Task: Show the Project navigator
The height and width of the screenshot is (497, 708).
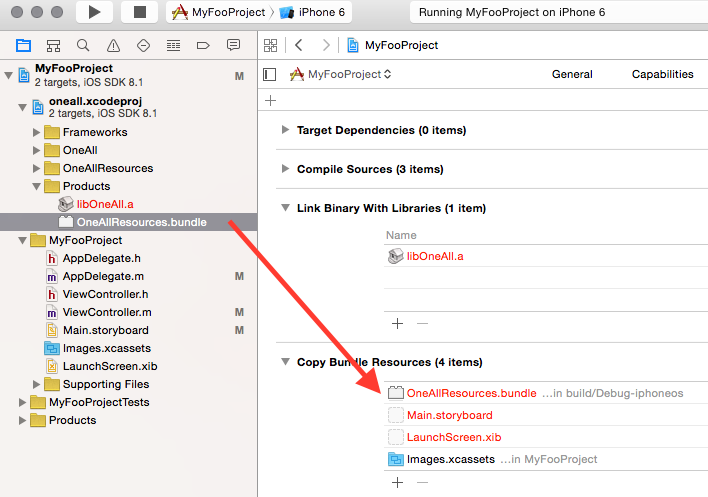Action: [23, 45]
